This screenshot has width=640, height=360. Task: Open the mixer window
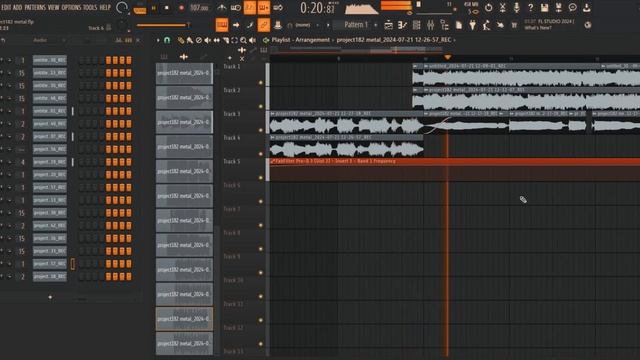(430, 25)
